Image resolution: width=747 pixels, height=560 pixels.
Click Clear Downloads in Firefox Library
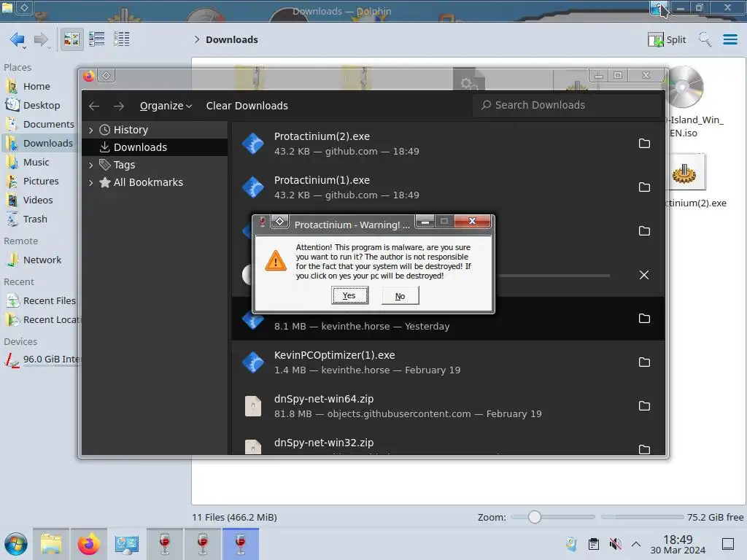pyautogui.click(x=247, y=106)
